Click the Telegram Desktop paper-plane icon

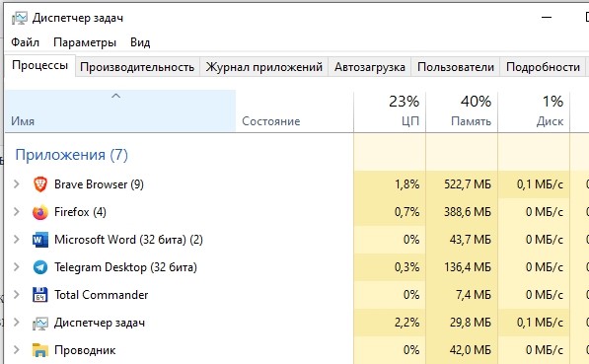click(x=40, y=267)
